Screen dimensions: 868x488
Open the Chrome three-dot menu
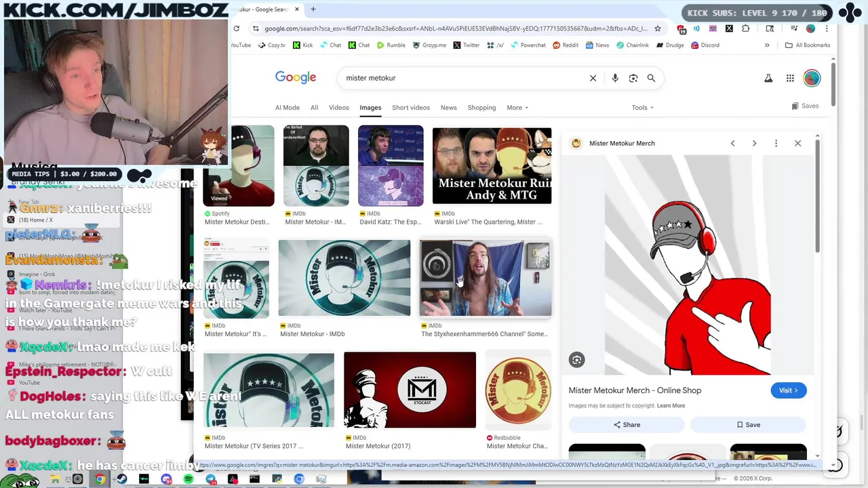[827, 28]
